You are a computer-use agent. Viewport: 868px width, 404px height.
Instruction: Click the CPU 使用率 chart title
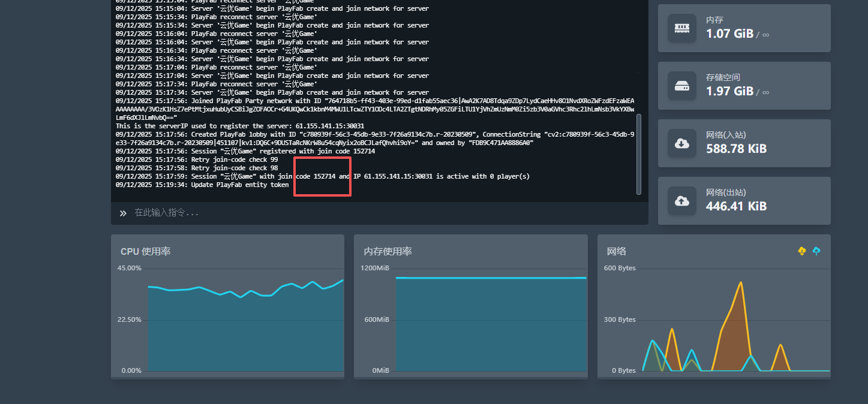pyautogui.click(x=146, y=252)
